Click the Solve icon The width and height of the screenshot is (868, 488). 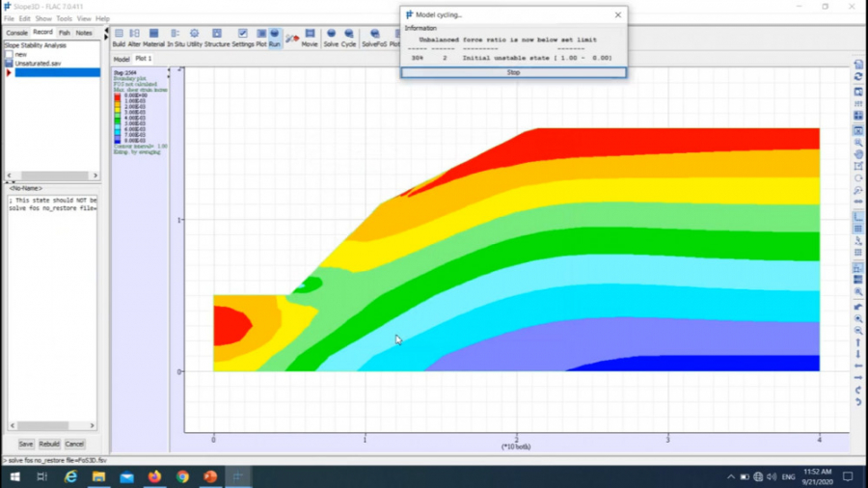coord(331,39)
